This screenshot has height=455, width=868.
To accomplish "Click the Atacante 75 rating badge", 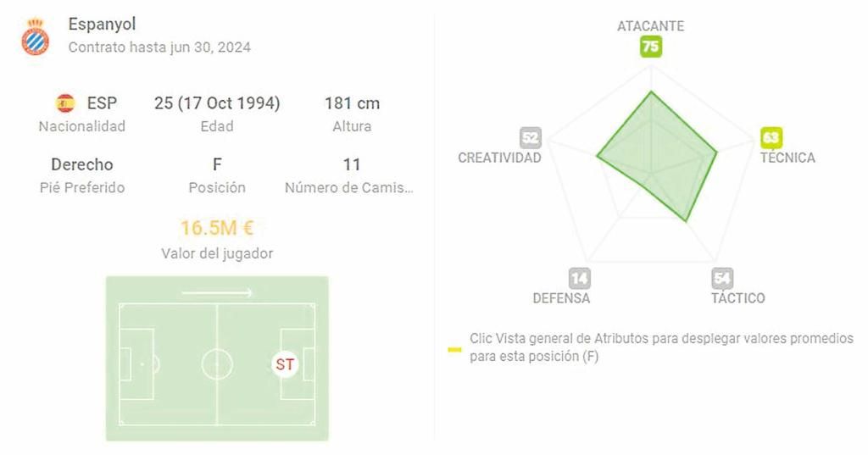I will 650,47.
